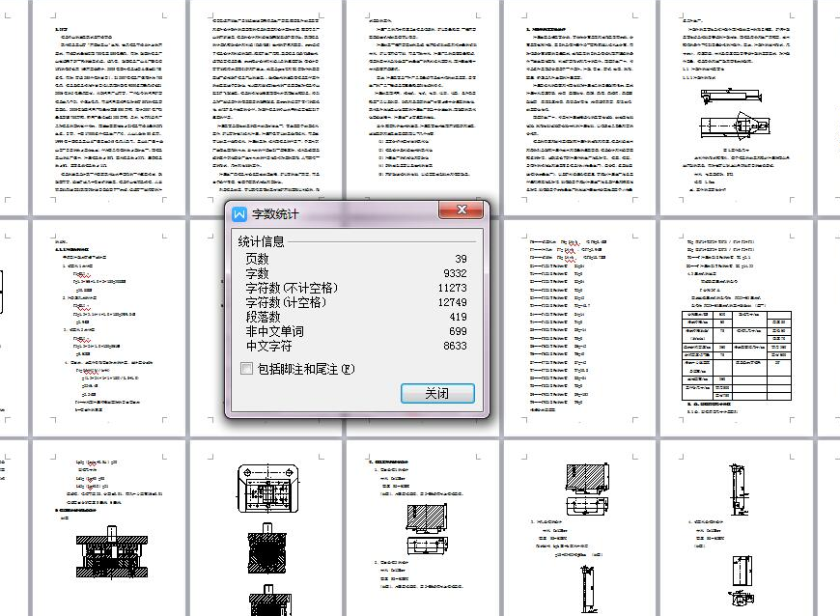The width and height of the screenshot is (840, 616).
Task: Select 字符数(不计空格) value 11273
Action: 452,288
